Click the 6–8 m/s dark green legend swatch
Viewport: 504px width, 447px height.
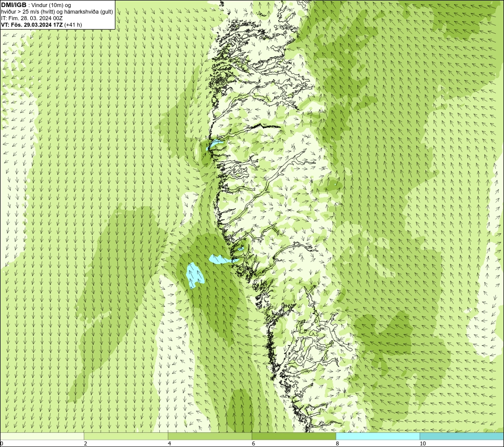tap(294, 436)
